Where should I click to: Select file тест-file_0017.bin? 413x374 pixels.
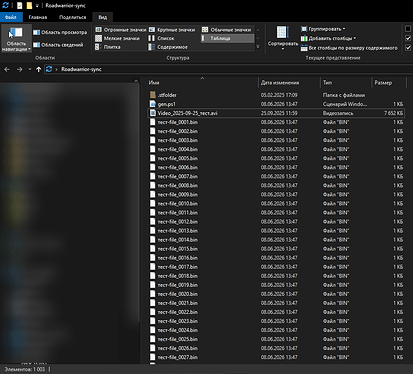[178, 267]
